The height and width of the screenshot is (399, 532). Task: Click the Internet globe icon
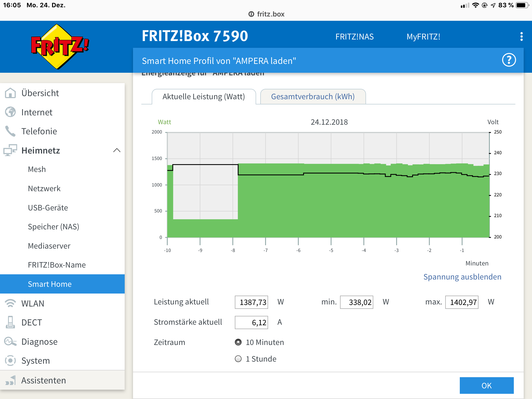pos(10,112)
